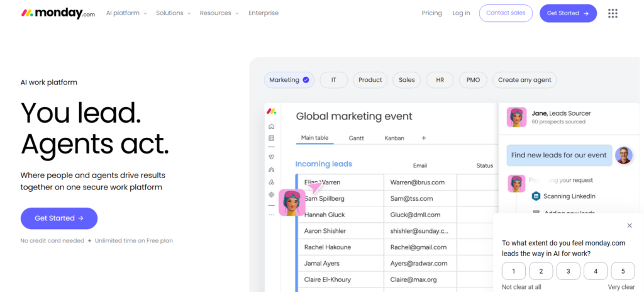
Task: Select the PMO agent chip
Action: pyautogui.click(x=473, y=80)
